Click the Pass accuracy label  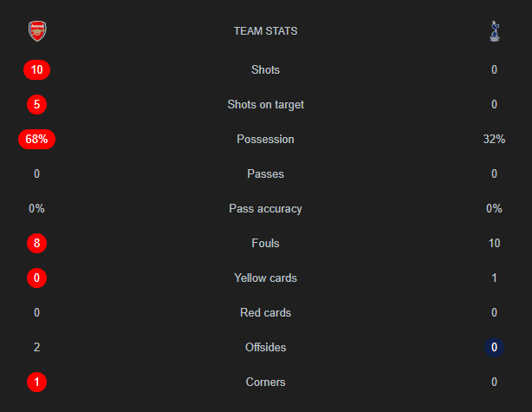click(265, 208)
